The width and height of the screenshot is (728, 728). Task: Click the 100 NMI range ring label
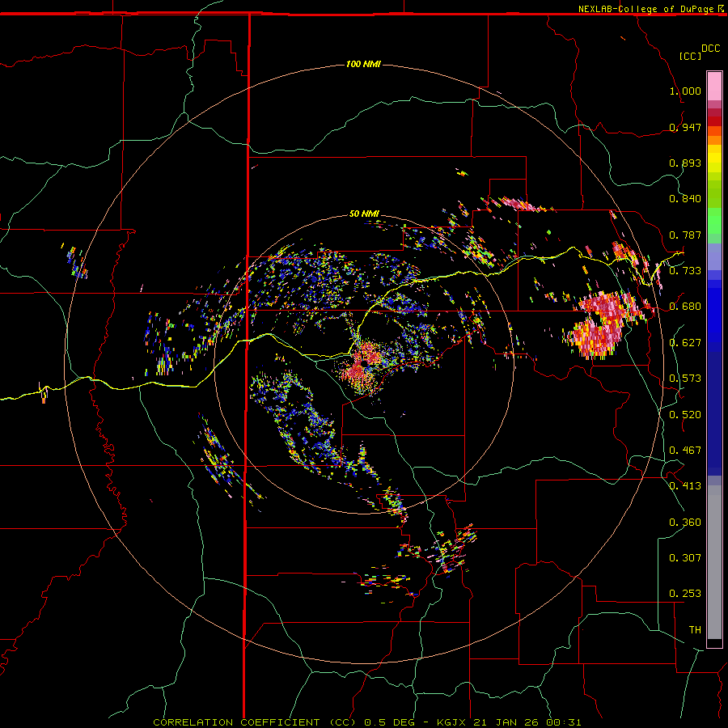pos(363,64)
